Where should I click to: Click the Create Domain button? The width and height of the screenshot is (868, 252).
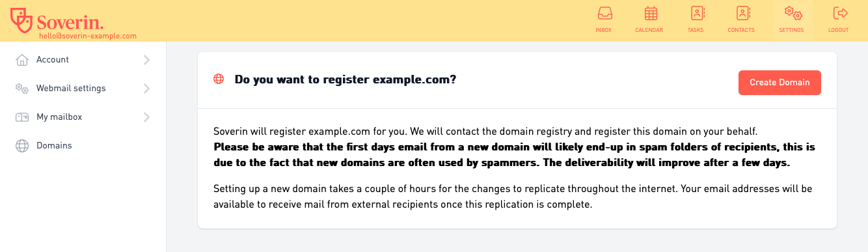(780, 83)
